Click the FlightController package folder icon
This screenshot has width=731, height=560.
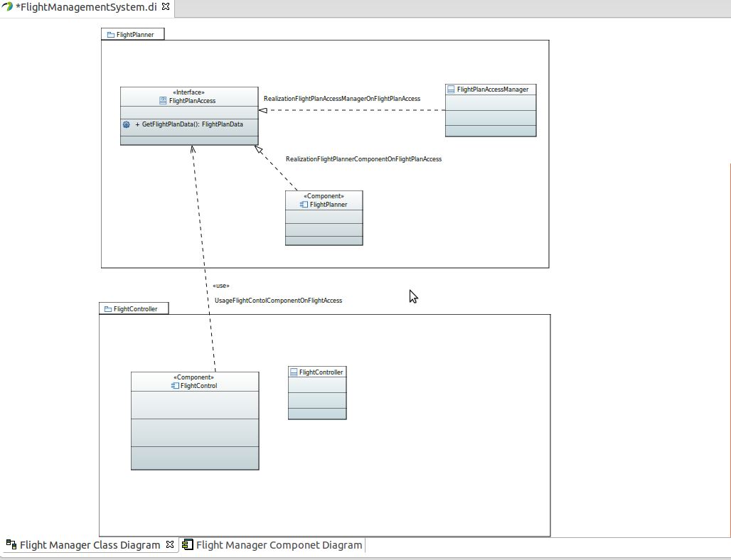tap(107, 309)
